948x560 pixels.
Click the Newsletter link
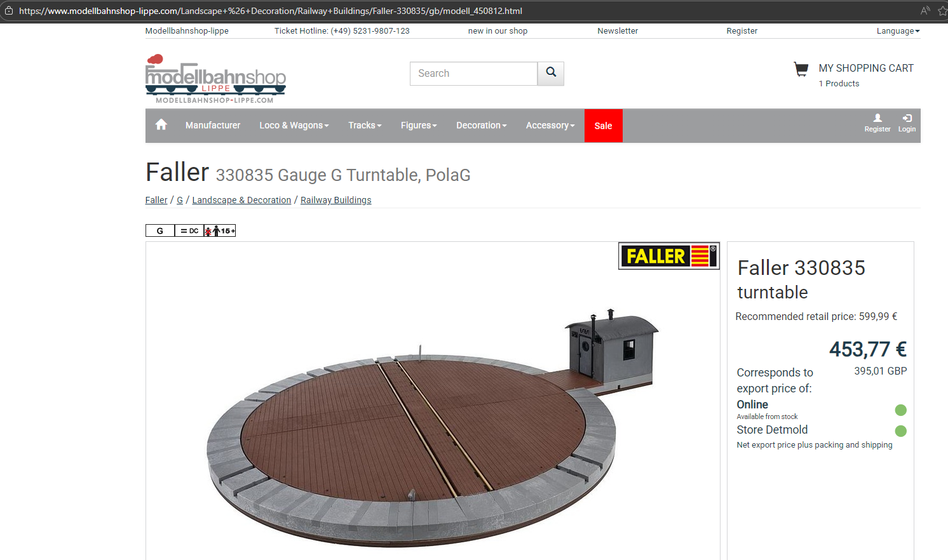(617, 31)
